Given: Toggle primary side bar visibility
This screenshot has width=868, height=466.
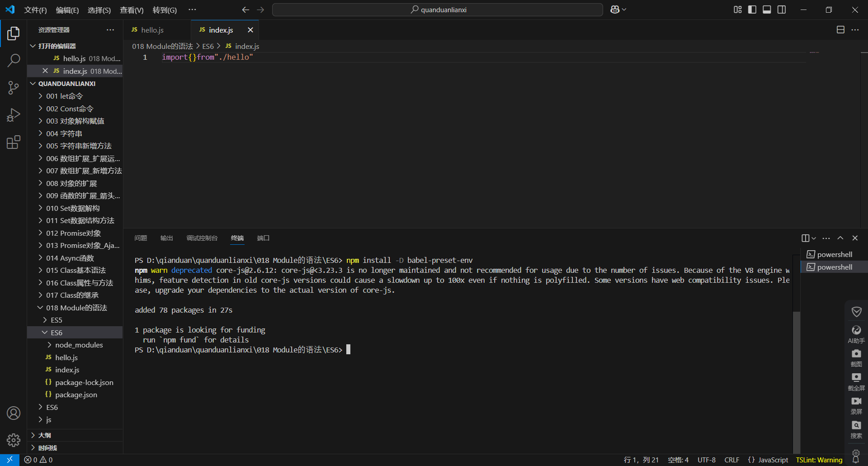Looking at the screenshot, I should pos(752,10).
